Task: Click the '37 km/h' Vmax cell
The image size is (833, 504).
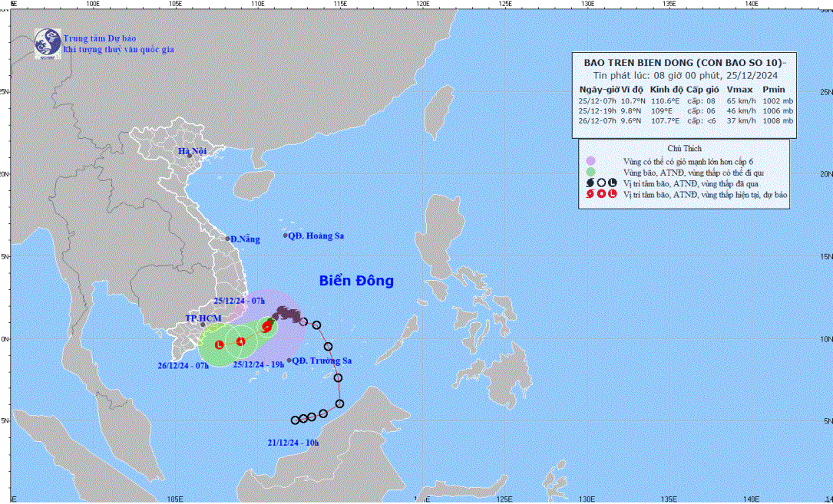Action: pyautogui.click(x=739, y=121)
